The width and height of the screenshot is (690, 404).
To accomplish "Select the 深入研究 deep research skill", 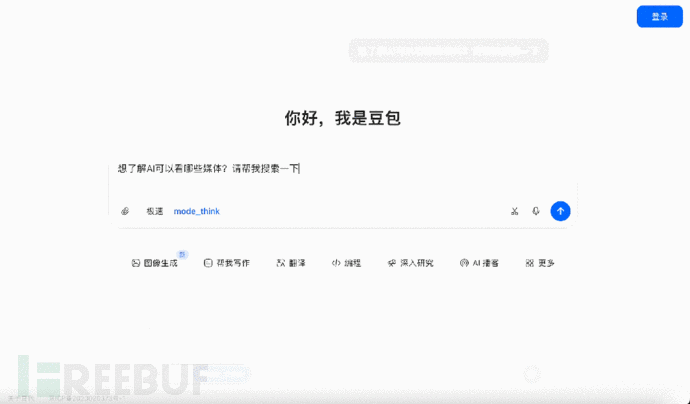I will [x=411, y=263].
